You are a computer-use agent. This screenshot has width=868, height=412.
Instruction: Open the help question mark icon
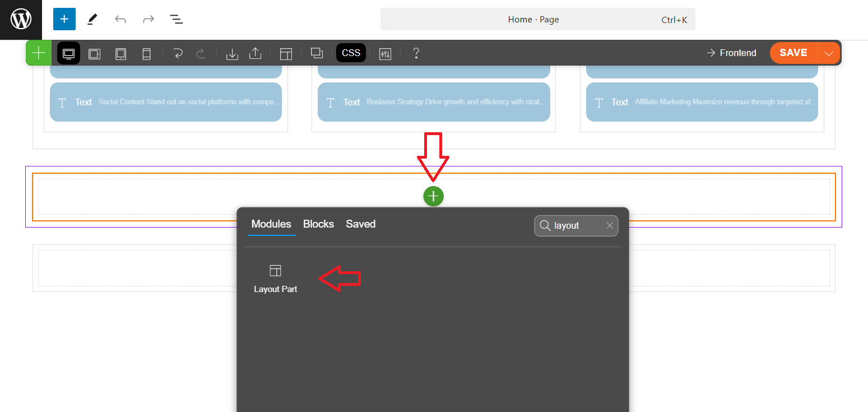pos(416,53)
